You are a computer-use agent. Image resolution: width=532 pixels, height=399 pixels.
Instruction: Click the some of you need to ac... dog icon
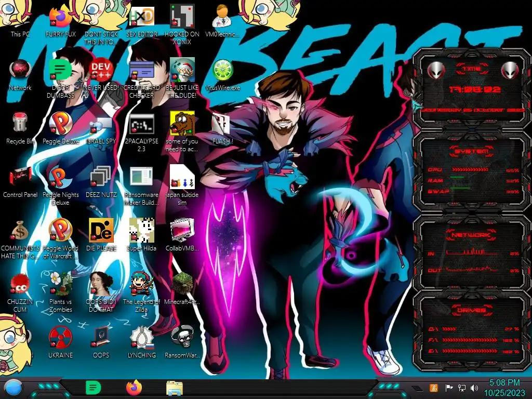click(182, 132)
